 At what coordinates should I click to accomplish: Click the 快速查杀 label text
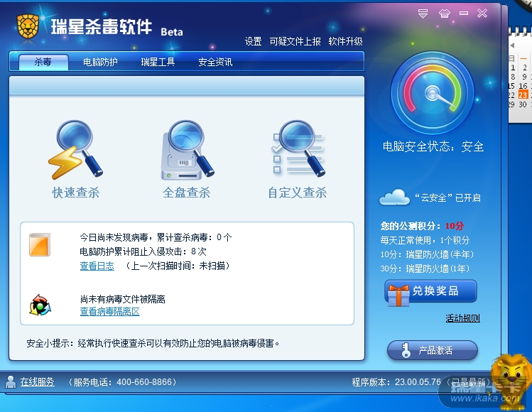(x=76, y=193)
